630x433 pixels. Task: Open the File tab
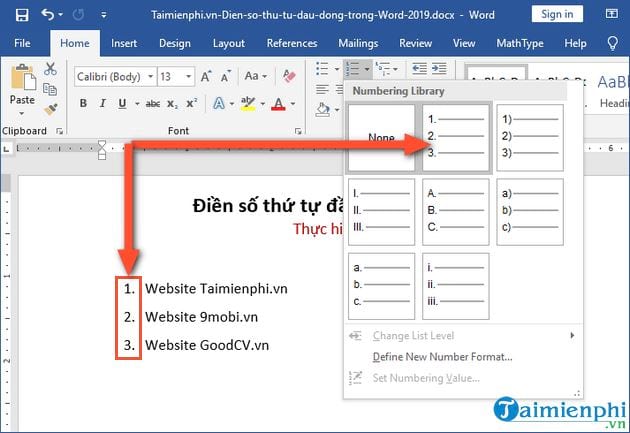22,43
